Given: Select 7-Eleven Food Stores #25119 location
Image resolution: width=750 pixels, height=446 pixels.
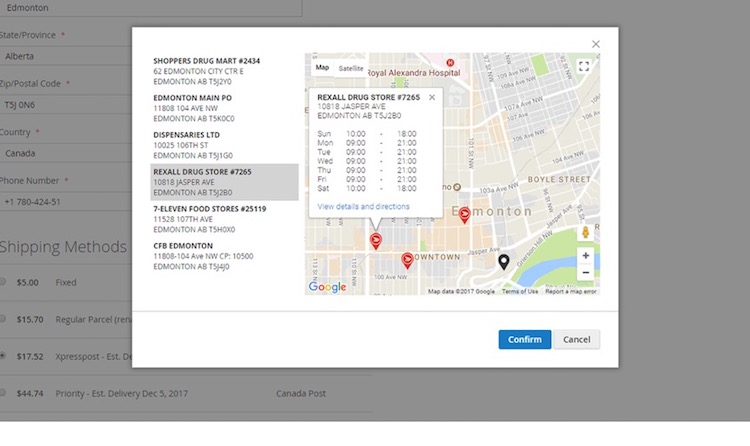Looking at the screenshot, I should (224, 219).
